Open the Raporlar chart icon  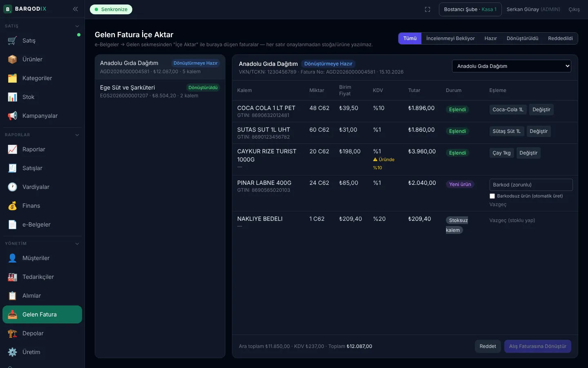coord(12,149)
